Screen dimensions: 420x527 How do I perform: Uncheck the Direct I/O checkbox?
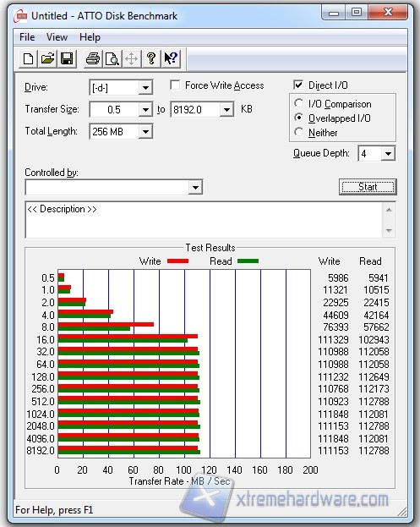click(298, 85)
